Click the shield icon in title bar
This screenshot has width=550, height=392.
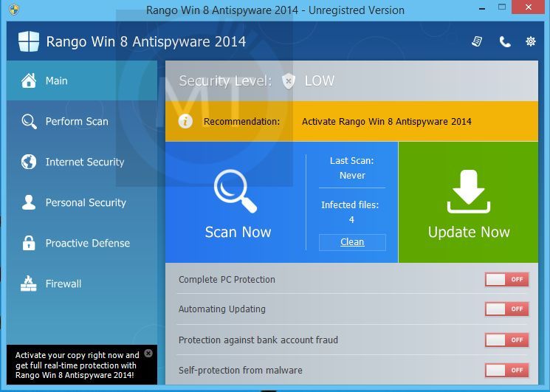pos(14,10)
